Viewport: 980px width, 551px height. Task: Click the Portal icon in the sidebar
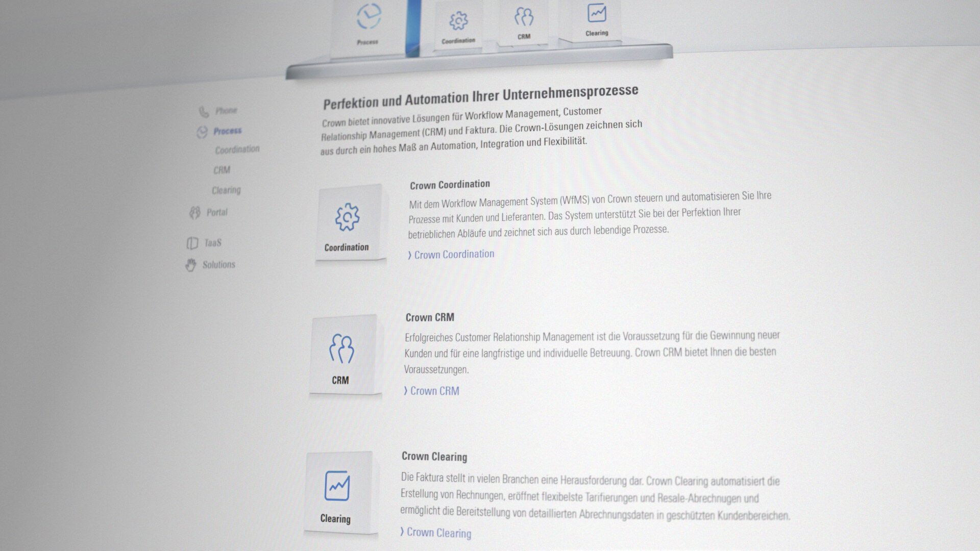pos(194,212)
